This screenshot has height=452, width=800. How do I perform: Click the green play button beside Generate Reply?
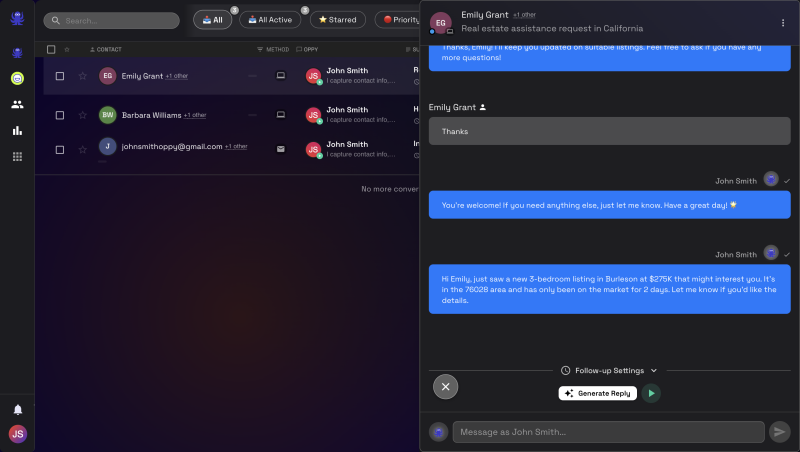click(651, 393)
